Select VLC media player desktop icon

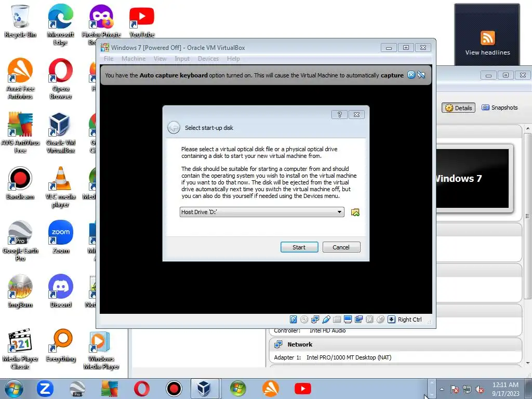coord(60,187)
